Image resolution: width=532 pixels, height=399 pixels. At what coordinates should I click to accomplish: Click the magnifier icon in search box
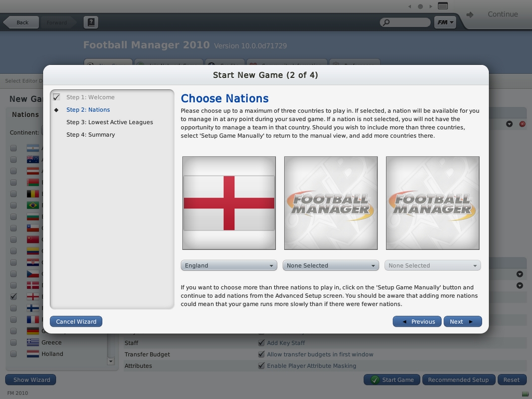(x=386, y=22)
